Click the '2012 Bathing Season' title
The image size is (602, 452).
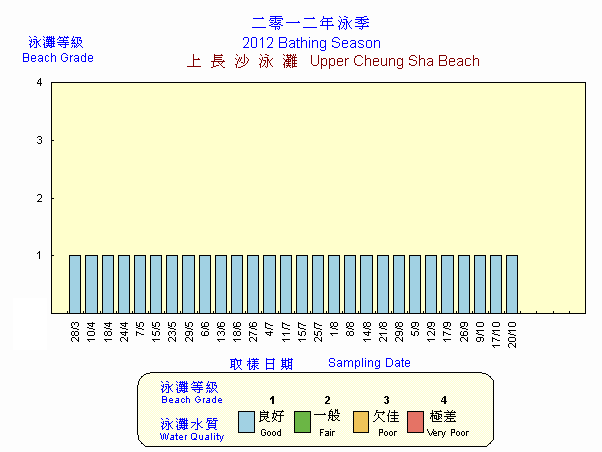pyautogui.click(x=311, y=43)
